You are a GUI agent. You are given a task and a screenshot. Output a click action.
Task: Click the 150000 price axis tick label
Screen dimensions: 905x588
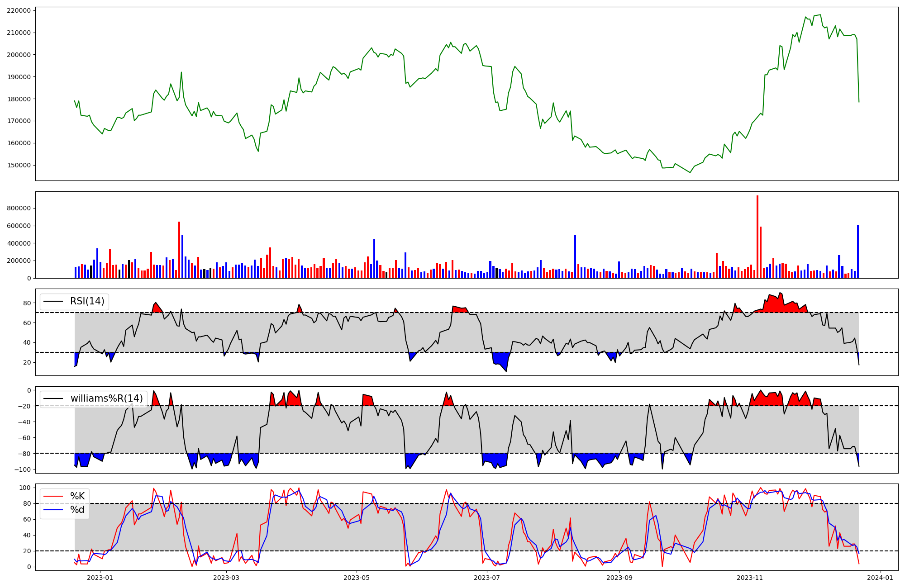[19, 165]
